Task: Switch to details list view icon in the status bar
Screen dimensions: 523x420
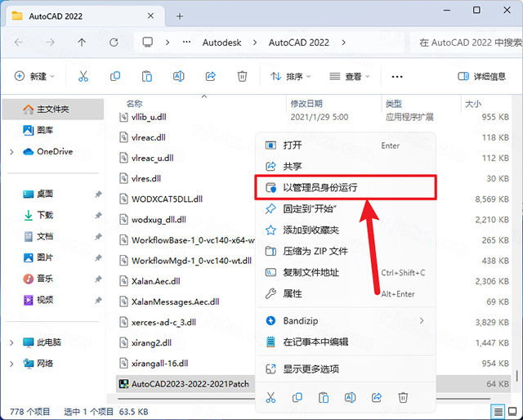Action: [x=498, y=412]
